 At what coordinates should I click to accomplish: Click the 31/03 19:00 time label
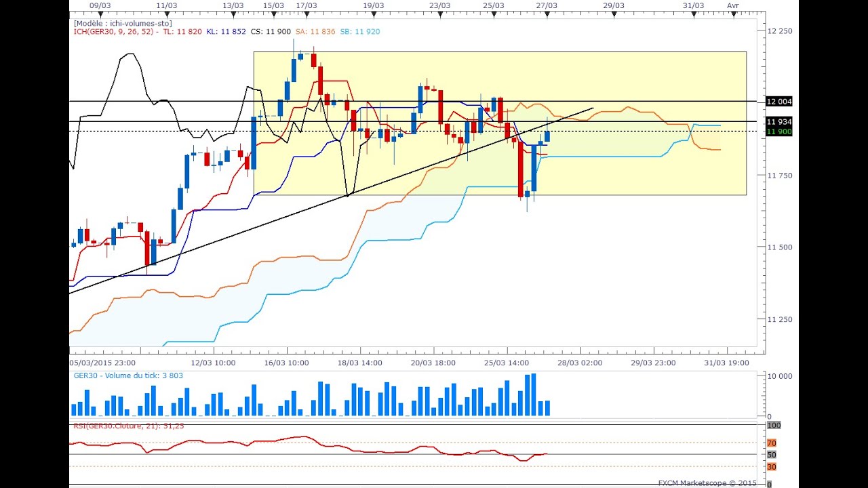(727, 363)
